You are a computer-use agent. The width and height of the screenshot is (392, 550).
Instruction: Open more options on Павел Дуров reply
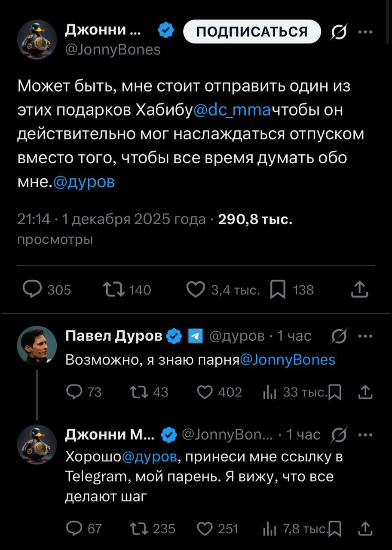[x=365, y=336]
